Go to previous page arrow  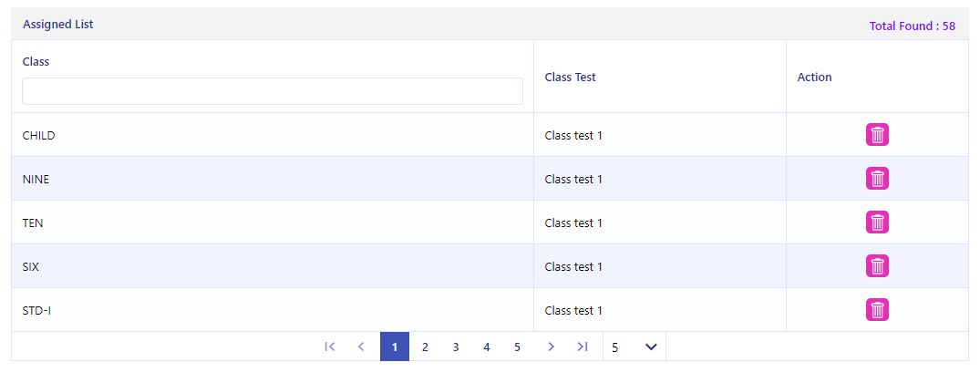(x=361, y=347)
